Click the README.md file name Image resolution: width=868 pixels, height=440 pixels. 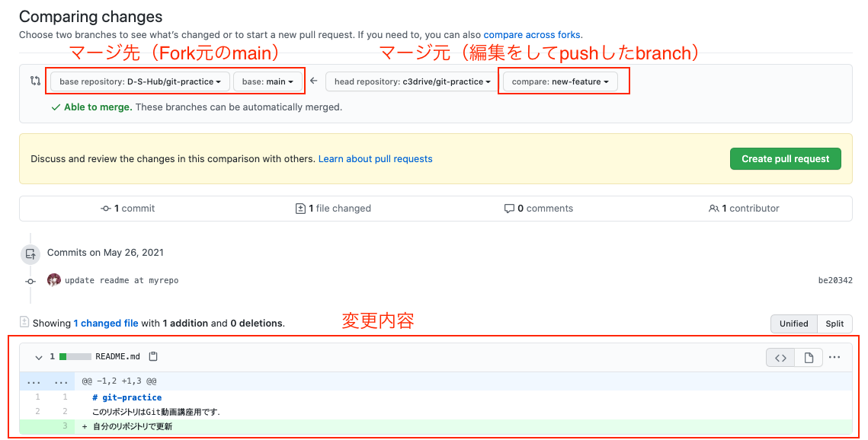[117, 356]
